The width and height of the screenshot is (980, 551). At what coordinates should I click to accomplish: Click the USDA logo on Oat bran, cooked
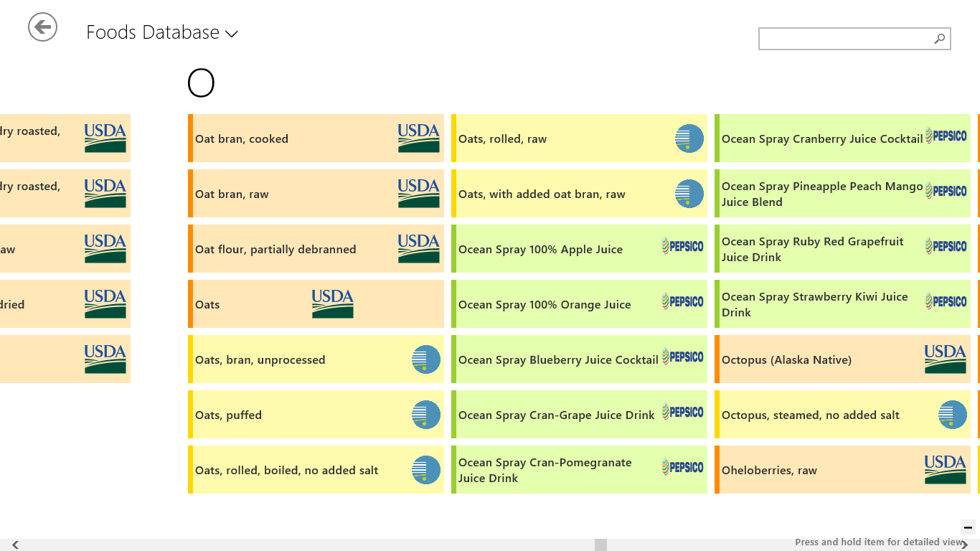(418, 138)
